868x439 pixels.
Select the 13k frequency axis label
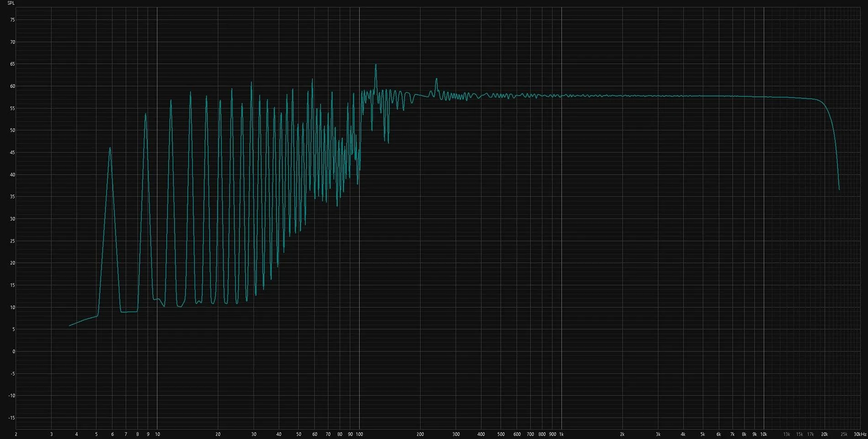pos(787,434)
